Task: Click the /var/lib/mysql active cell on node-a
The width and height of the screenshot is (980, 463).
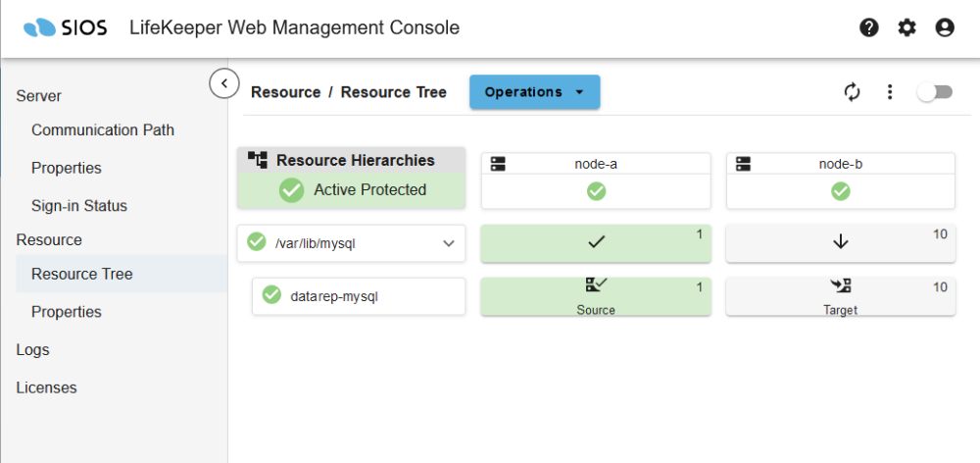Action: point(596,243)
